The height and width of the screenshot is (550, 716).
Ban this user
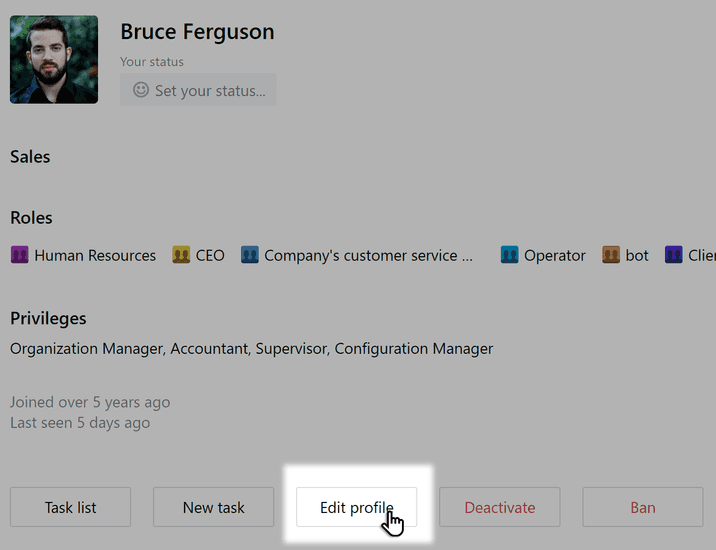point(642,507)
